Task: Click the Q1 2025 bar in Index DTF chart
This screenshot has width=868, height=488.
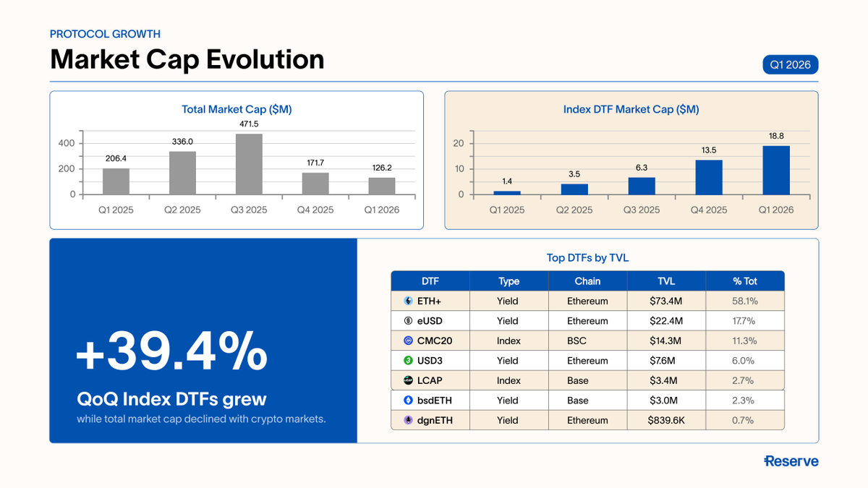Action: click(507, 192)
